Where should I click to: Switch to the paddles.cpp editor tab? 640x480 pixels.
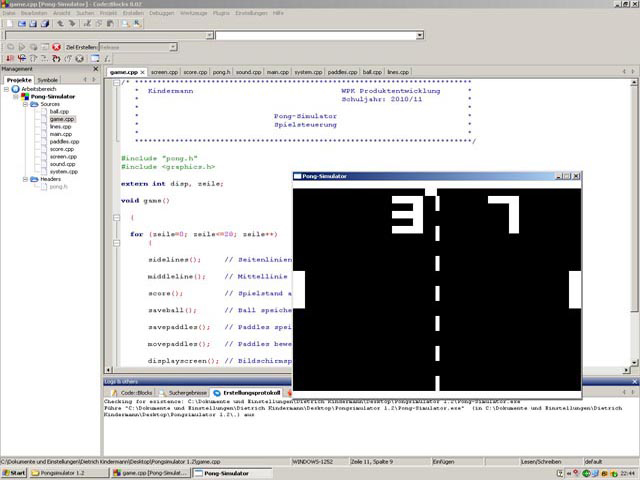pyautogui.click(x=342, y=72)
